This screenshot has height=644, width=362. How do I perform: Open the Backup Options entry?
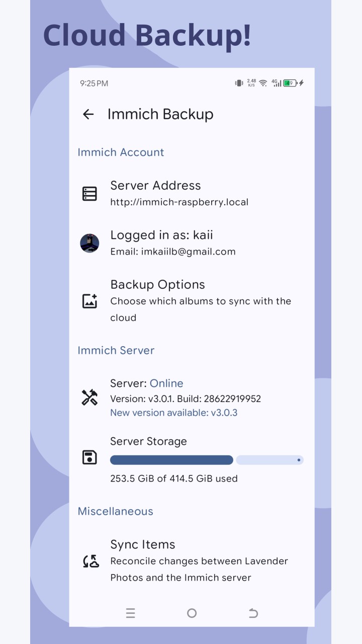192,301
